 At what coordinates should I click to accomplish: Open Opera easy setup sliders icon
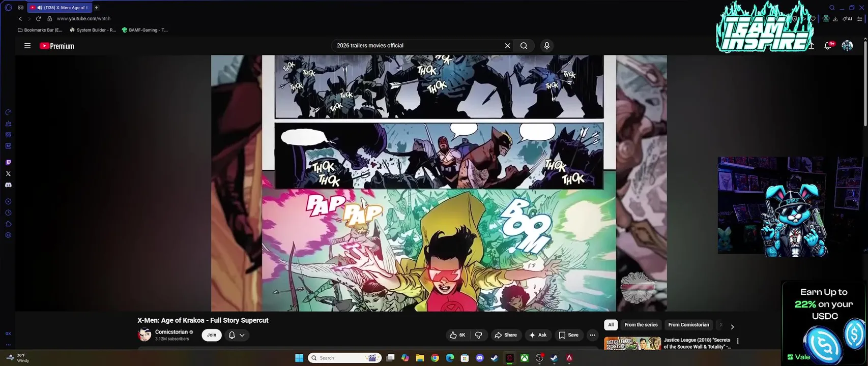point(860,19)
